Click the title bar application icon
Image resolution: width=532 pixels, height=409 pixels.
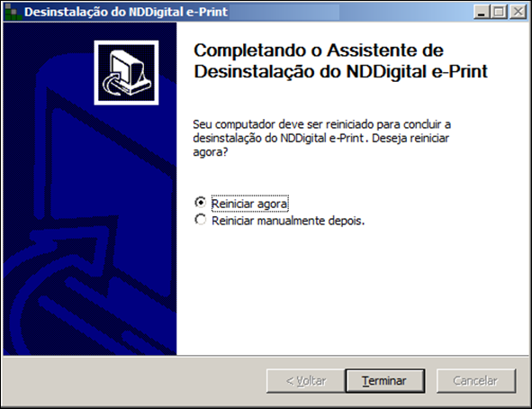[x=13, y=13]
